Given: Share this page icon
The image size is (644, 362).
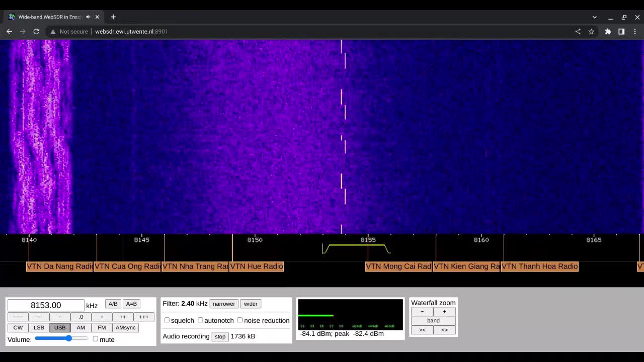Looking at the screenshot, I should (x=578, y=31).
